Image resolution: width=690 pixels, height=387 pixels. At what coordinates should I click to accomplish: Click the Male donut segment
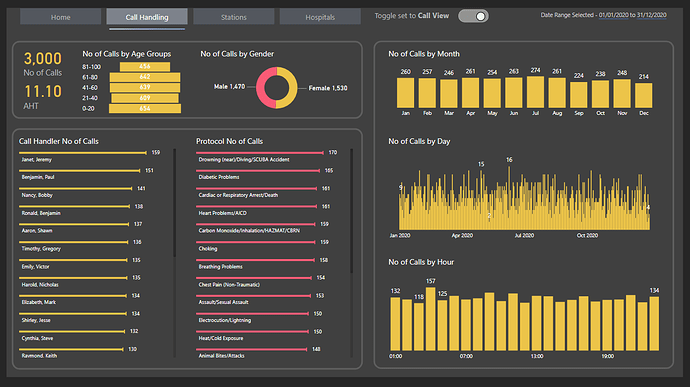pos(261,88)
